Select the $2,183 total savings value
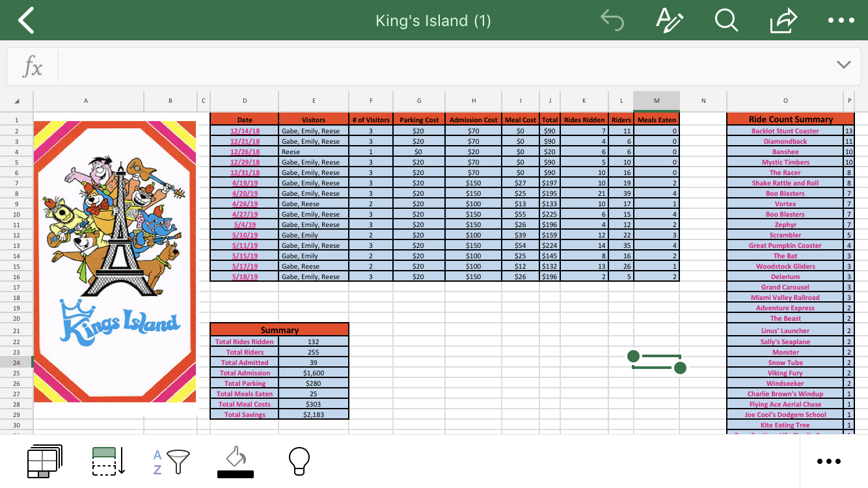Image resolution: width=868 pixels, height=488 pixels. (314, 414)
